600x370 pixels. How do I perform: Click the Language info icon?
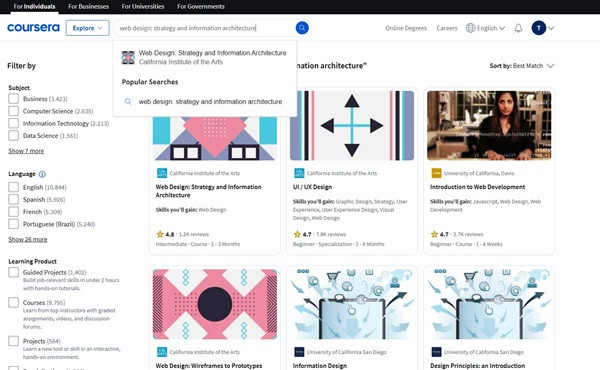(42, 174)
